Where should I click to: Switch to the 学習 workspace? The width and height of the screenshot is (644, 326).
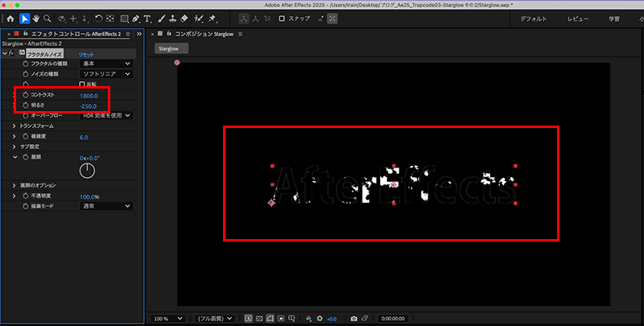coord(614,19)
